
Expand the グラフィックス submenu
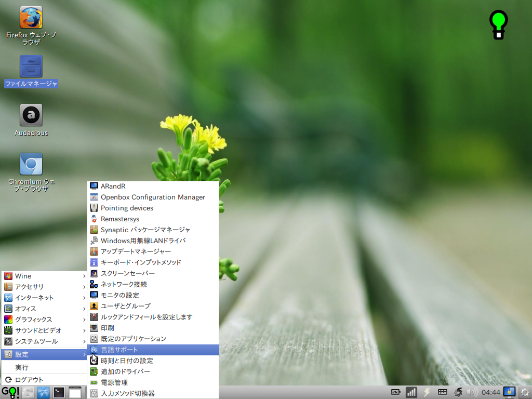[45, 320]
